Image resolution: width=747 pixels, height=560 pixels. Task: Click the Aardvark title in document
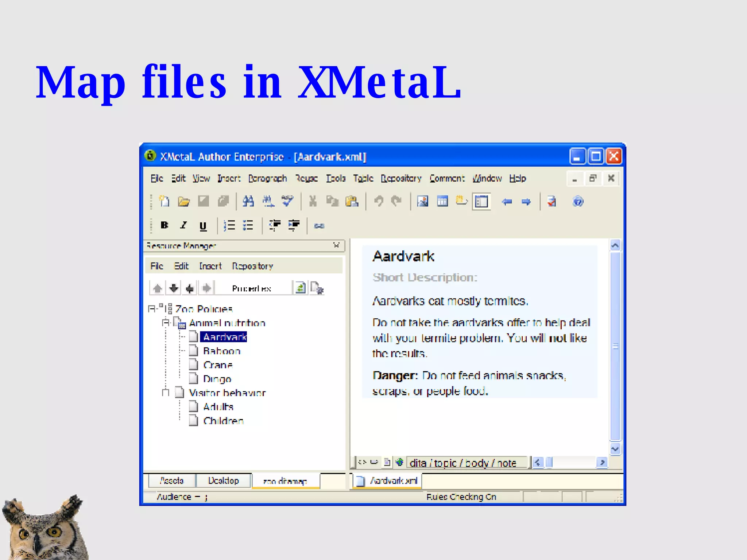tap(403, 256)
